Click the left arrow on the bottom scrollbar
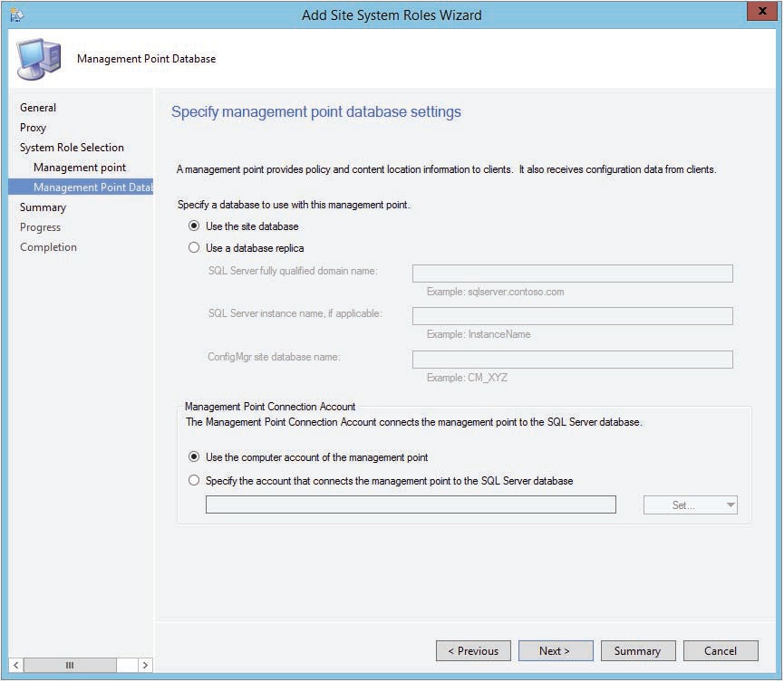This screenshot has height=682, width=784. [x=15, y=664]
